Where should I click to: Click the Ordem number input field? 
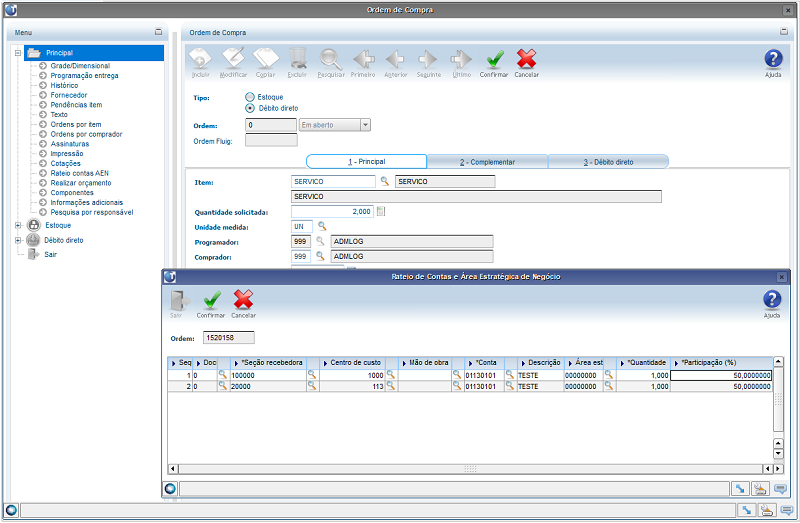pyautogui.click(x=270, y=125)
